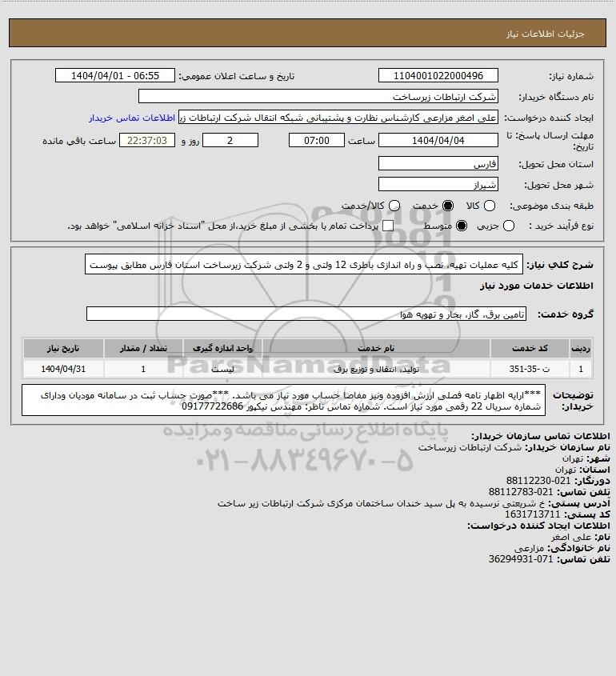Click the unit cell لیست
This screenshot has width=616, height=676.
click(222, 369)
